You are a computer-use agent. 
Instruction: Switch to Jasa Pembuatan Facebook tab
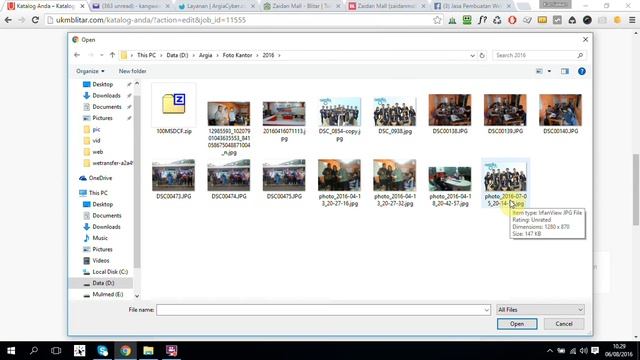[473, 6]
